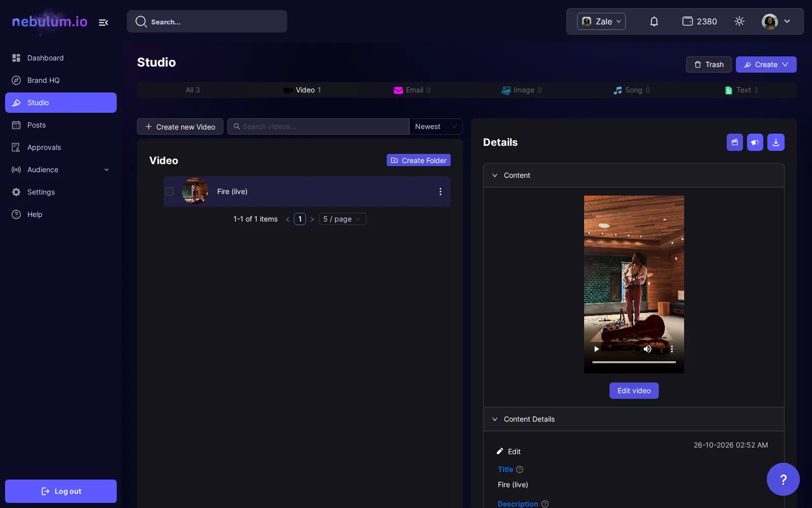Select page 1 in pagination
Viewport: 812px width, 508px height.
[x=300, y=219]
